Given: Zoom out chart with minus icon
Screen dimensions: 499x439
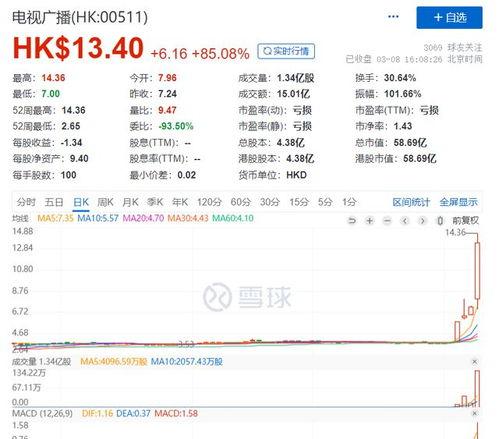Looking at the screenshot, I should click(x=387, y=221).
